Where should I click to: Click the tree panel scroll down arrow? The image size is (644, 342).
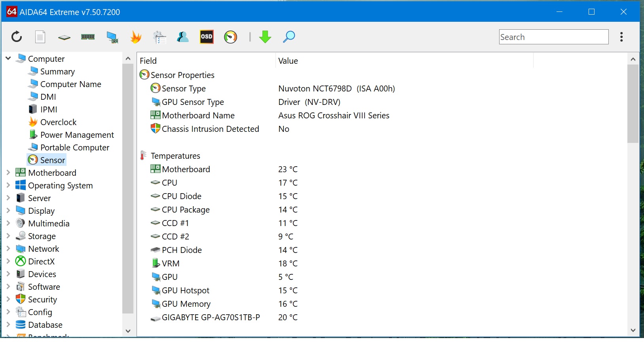pyautogui.click(x=128, y=331)
